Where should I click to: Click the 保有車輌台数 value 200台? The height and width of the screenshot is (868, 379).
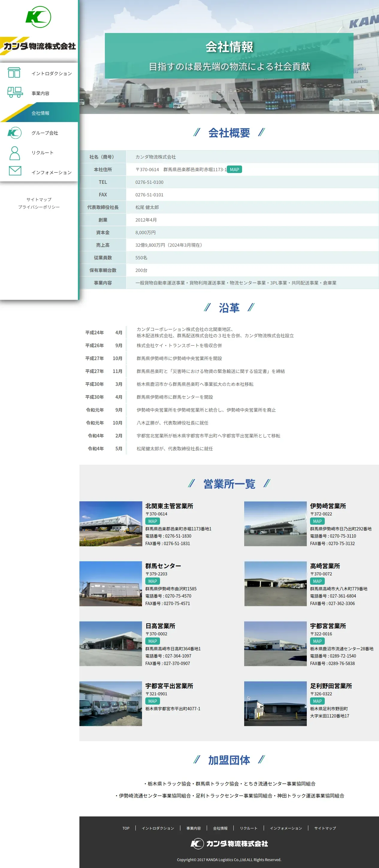click(x=141, y=270)
